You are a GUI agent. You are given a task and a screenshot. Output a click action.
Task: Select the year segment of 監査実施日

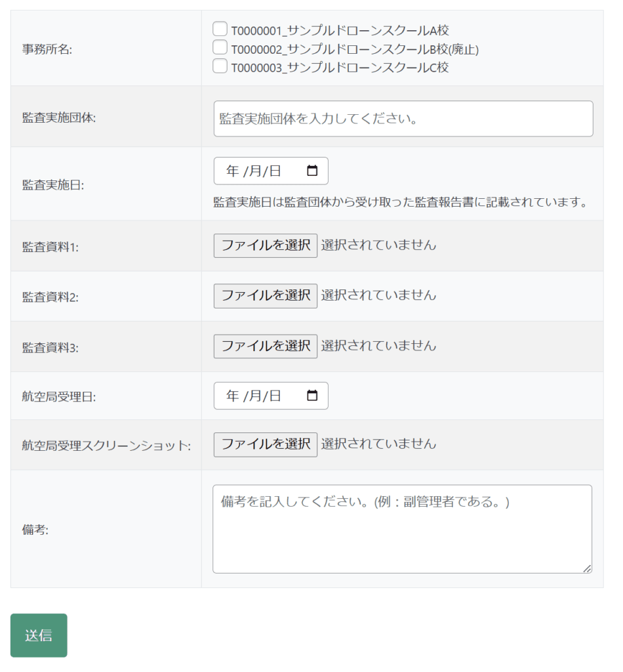[232, 171]
